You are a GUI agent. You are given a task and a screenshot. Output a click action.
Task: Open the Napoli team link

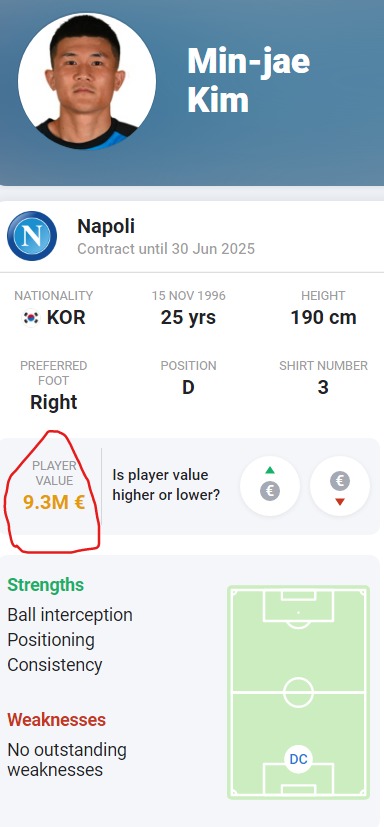106,226
